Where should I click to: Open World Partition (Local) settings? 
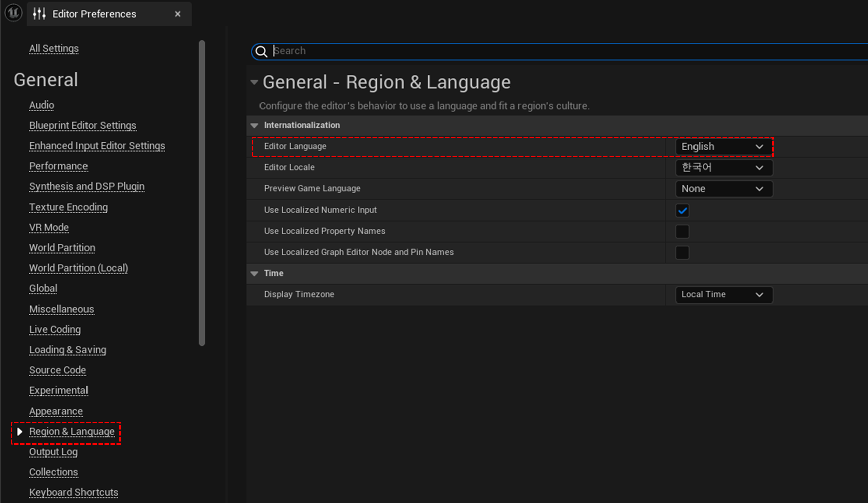[78, 268]
